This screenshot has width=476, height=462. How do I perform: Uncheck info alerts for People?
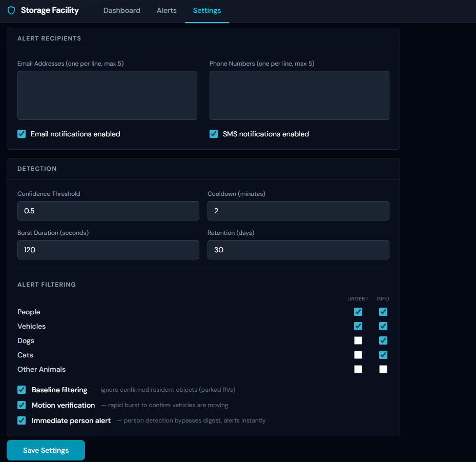point(383,312)
